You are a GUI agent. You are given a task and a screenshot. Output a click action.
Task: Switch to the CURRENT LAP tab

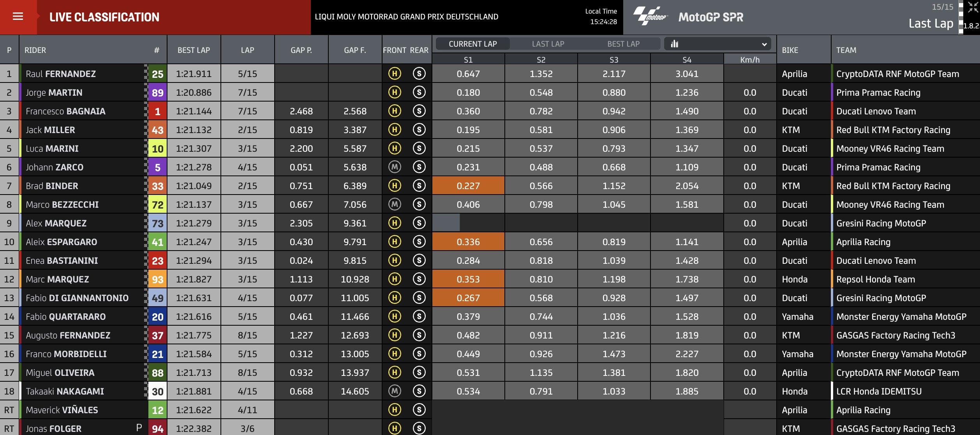pyautogui.click(x=472, y=44)
